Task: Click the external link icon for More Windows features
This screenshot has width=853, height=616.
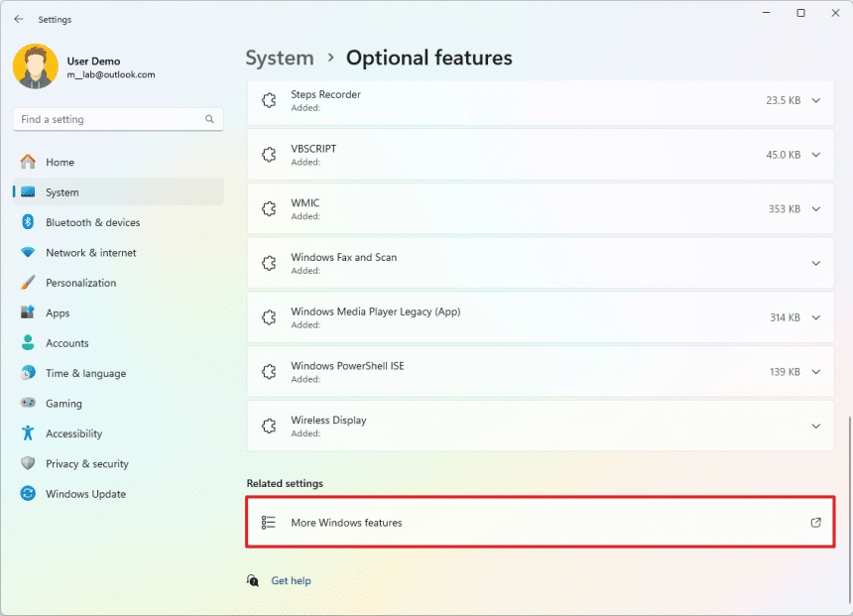Action: tap(816, 523)
